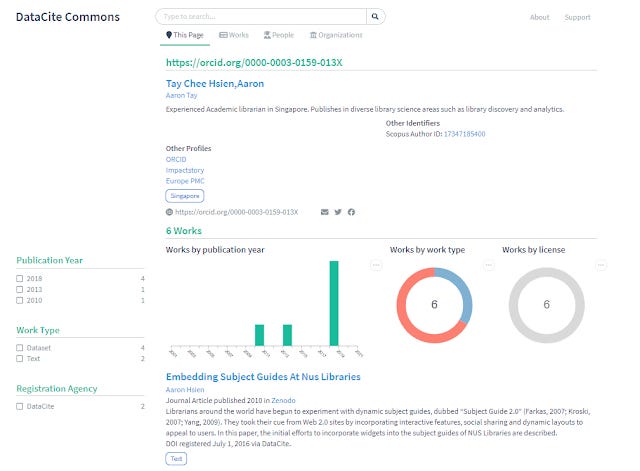Open the ORCID URL heading link
Image resolution: width=640 pixels, height=471 pixels.
254,62
